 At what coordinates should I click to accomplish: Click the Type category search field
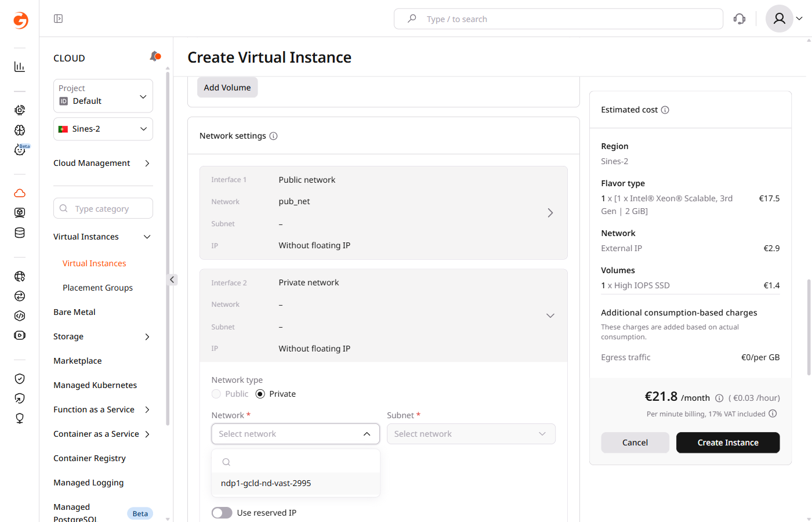(x=103, y=208)
